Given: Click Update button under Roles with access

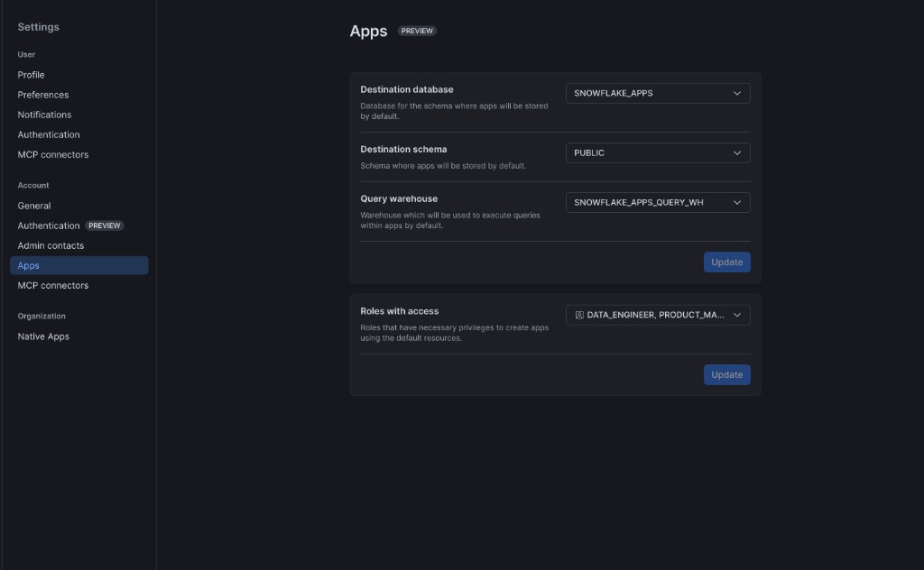Looking at the screenshot, I should (x=726, y=374).
